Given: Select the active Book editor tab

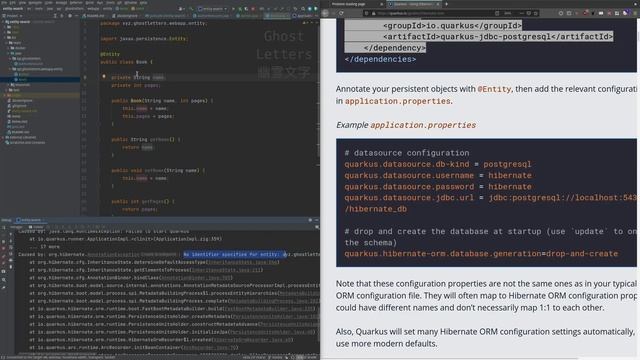Looking at the screenshot, I should pos(278,16).
